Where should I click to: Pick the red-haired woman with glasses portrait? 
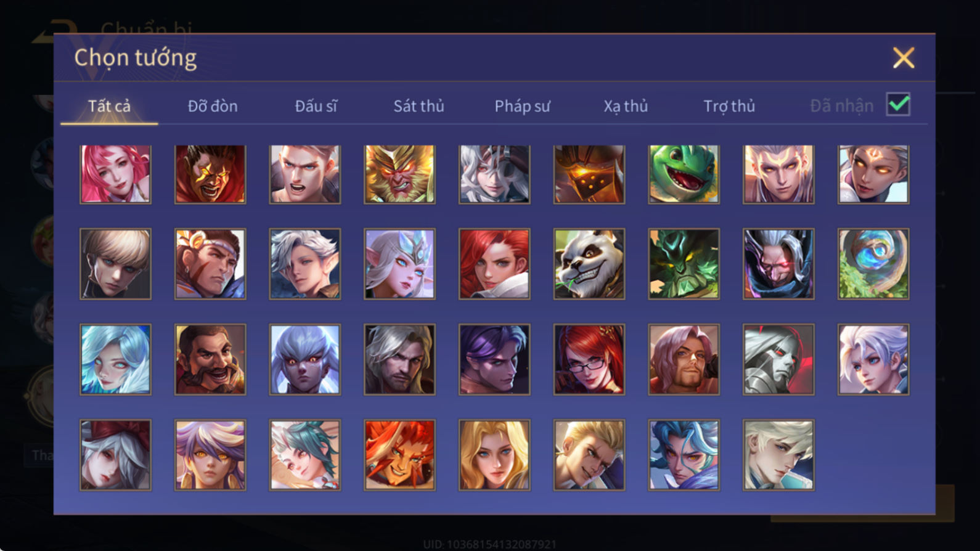click(x=589, y=359)
